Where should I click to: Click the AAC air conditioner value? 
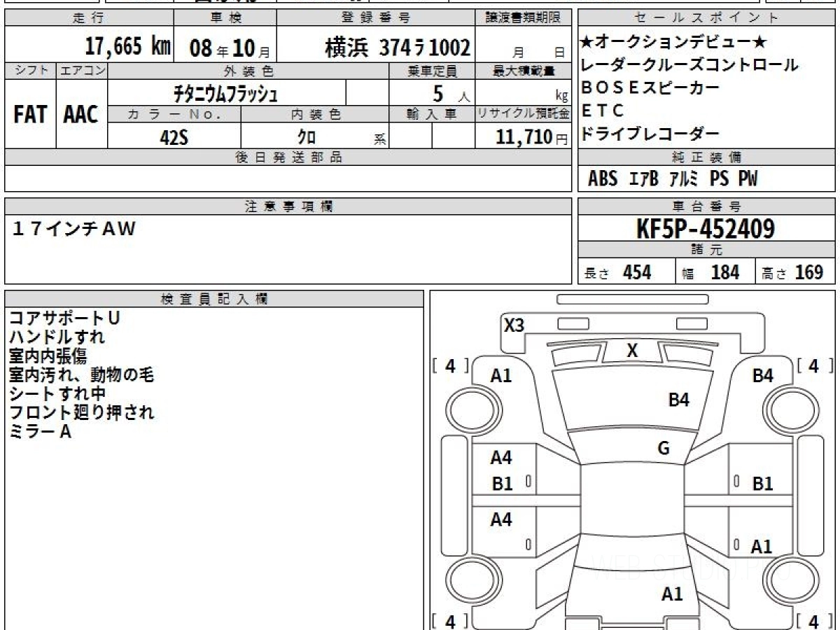(81, 115)
